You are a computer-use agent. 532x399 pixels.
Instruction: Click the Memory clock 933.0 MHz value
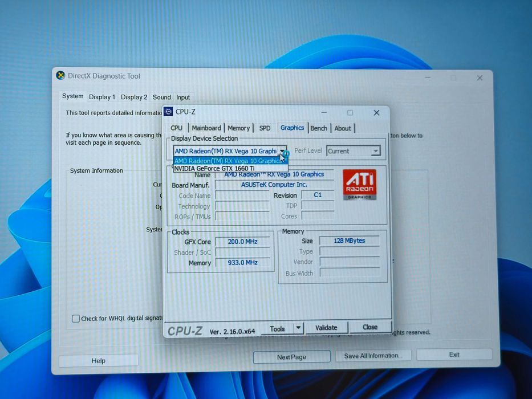(242, 263)
